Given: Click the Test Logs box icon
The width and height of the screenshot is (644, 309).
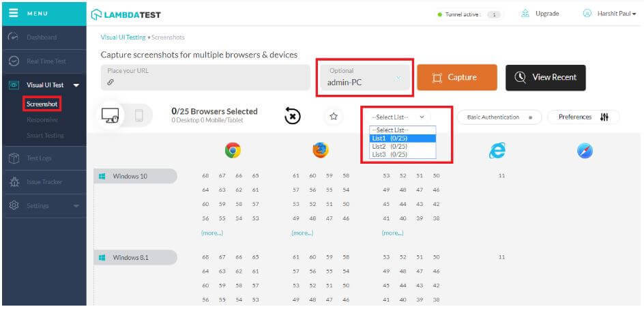Looking at the screenshot, I should [x=14, y=158].
